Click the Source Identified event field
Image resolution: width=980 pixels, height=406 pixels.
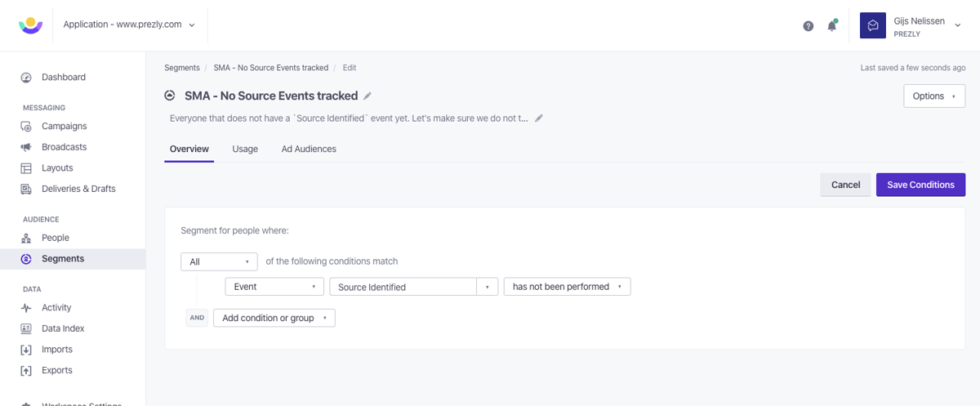pos(403,287)
